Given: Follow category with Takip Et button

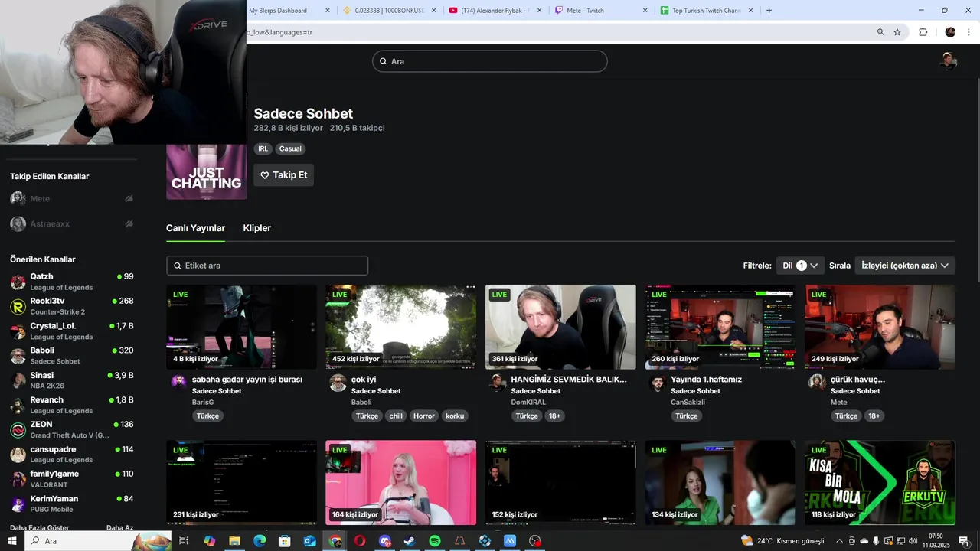Looking at the screenshot, I should click(x=284, y=175).
